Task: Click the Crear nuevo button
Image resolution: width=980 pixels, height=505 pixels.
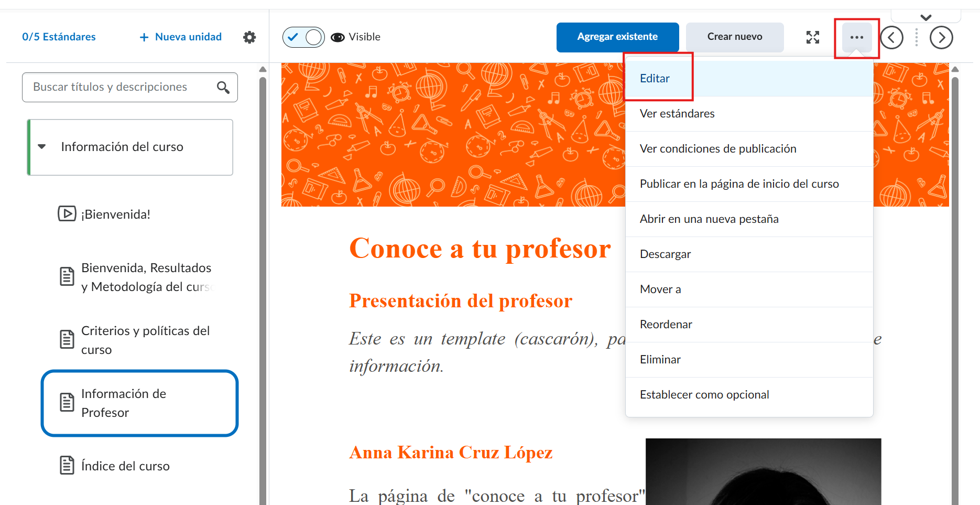Action: 734,37
